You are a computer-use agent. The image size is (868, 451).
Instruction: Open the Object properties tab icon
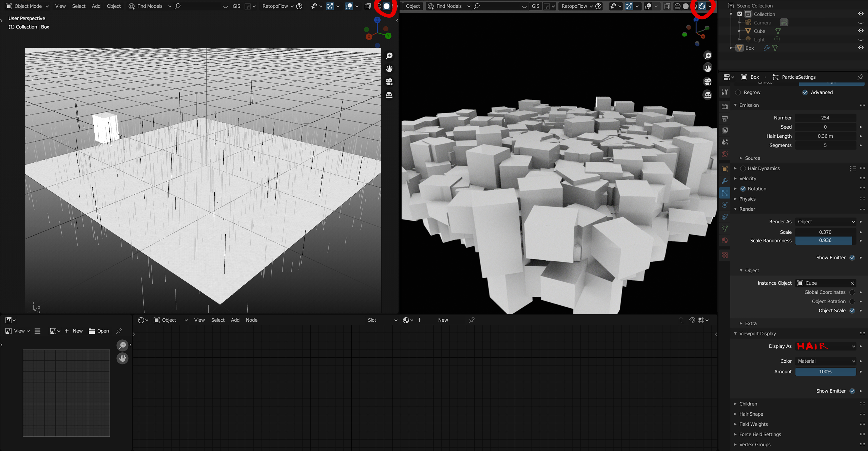pos(725,169)
